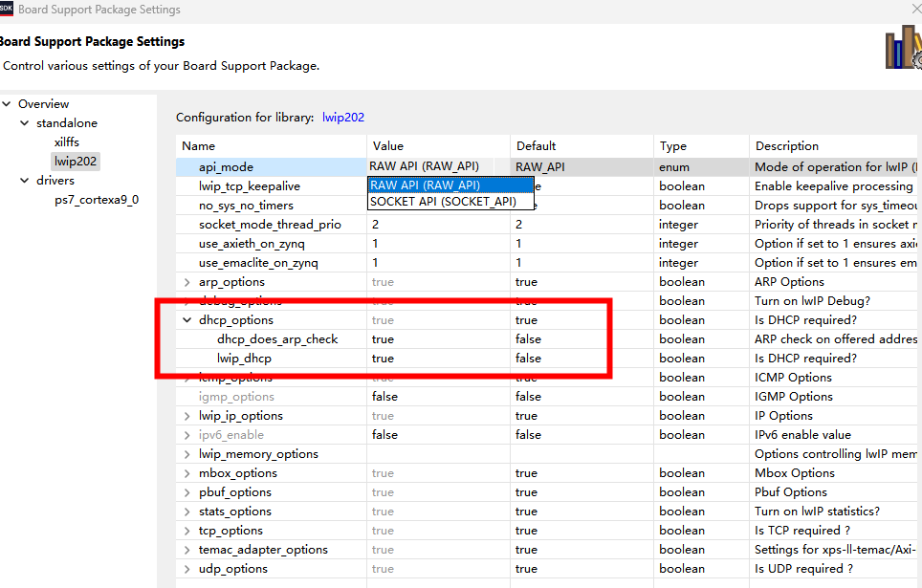Click the Name column header
Screen dimensions: 922x588
(x=271, y=146)
